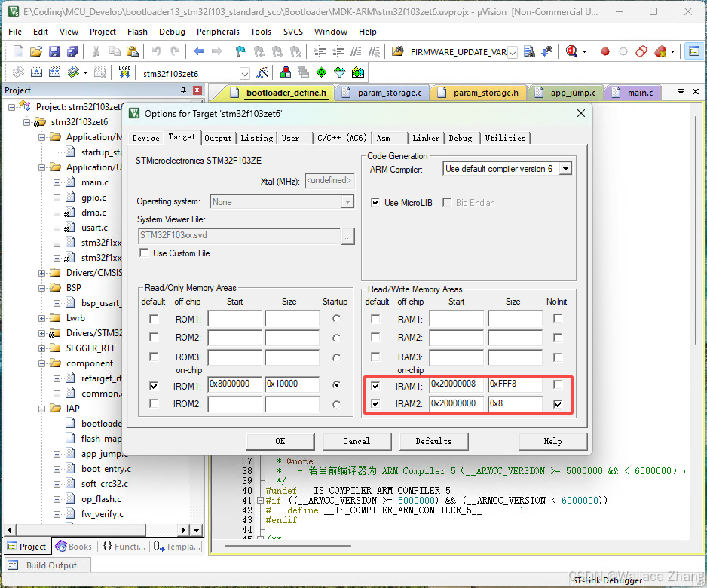This screenshot has width=707, height=588.
Task: Click the IRAM2 Start address field
Action: coord(456,403)
